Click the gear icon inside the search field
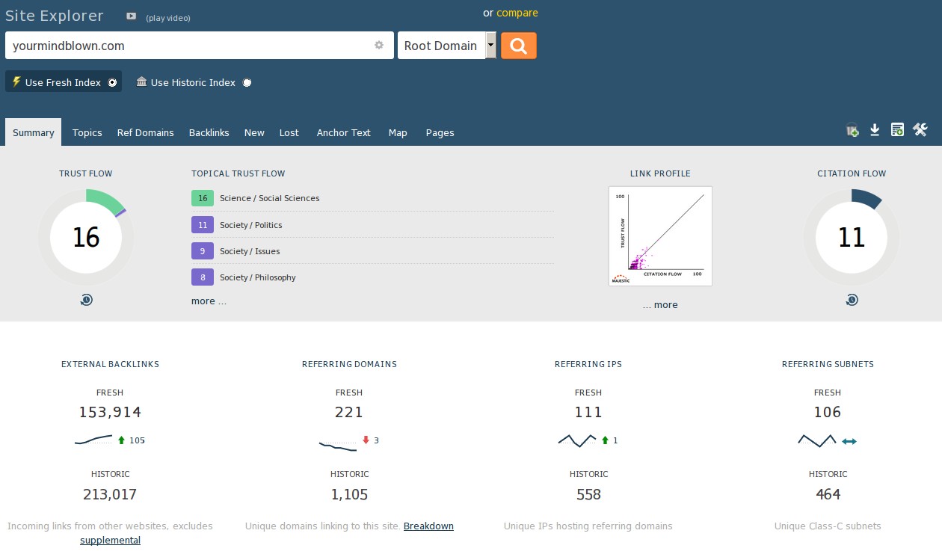Image resolution: width=942 pixels, height=560 pixels. (x=379, y=46)
